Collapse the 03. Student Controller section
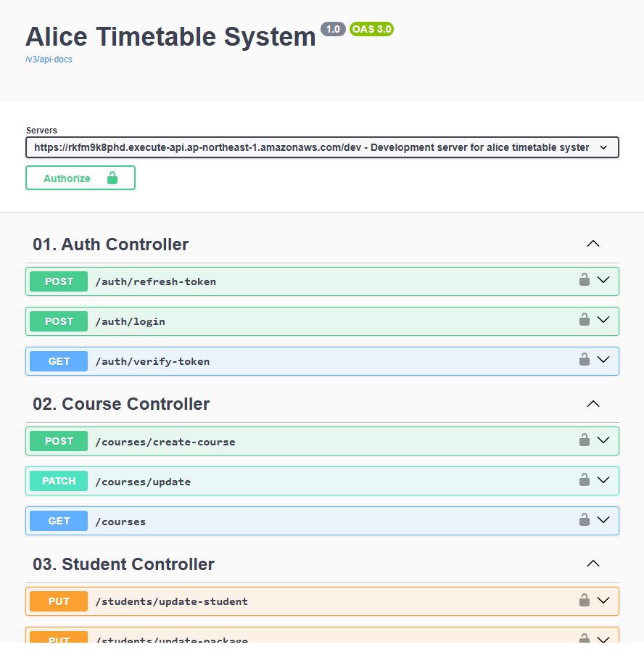Viewport: 644px width, 663px height. click(593, 563)
